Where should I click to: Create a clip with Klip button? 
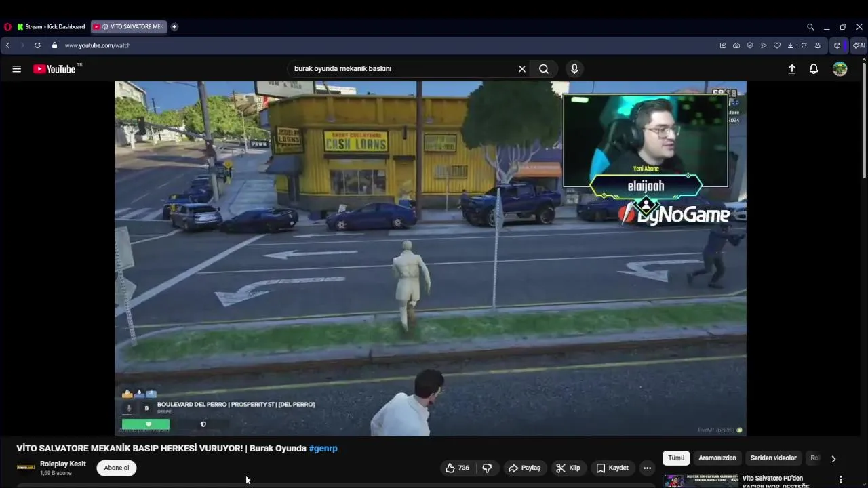(568, 468)
